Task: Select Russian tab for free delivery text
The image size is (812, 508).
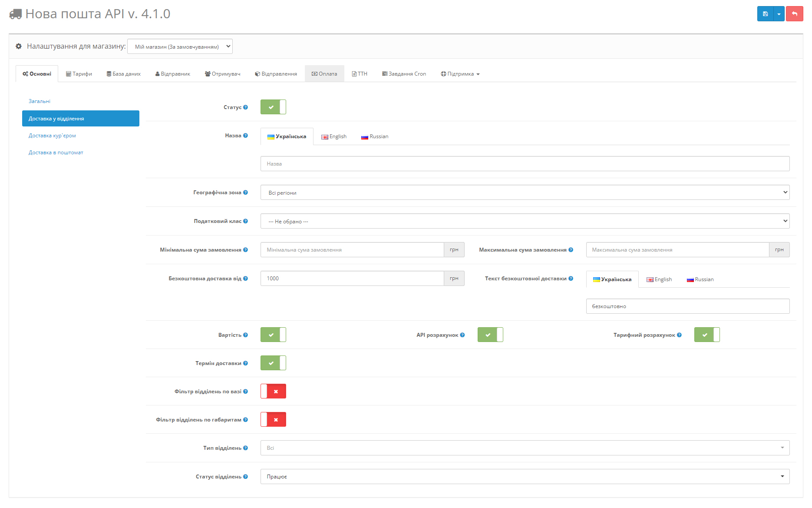Action: click(x=700, y=279)
